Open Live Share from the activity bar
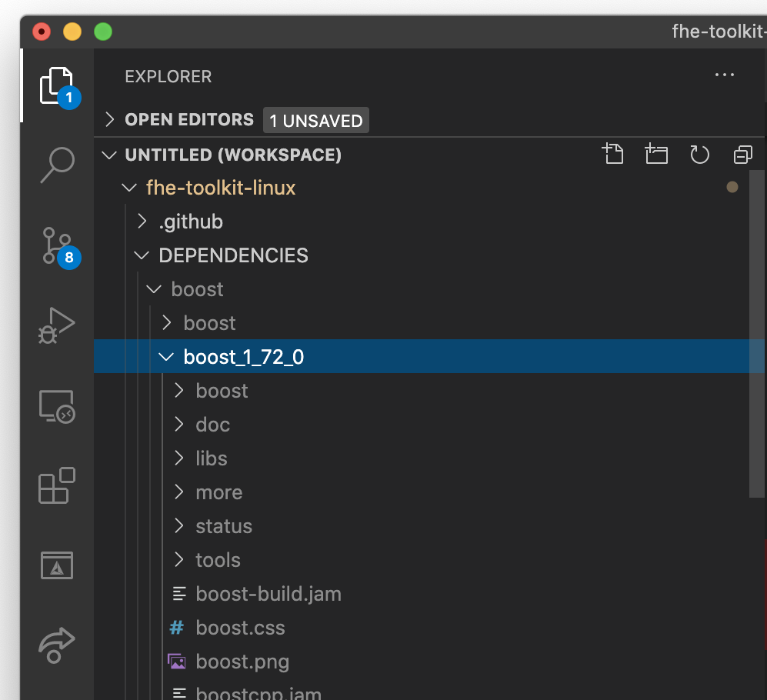 57,645
